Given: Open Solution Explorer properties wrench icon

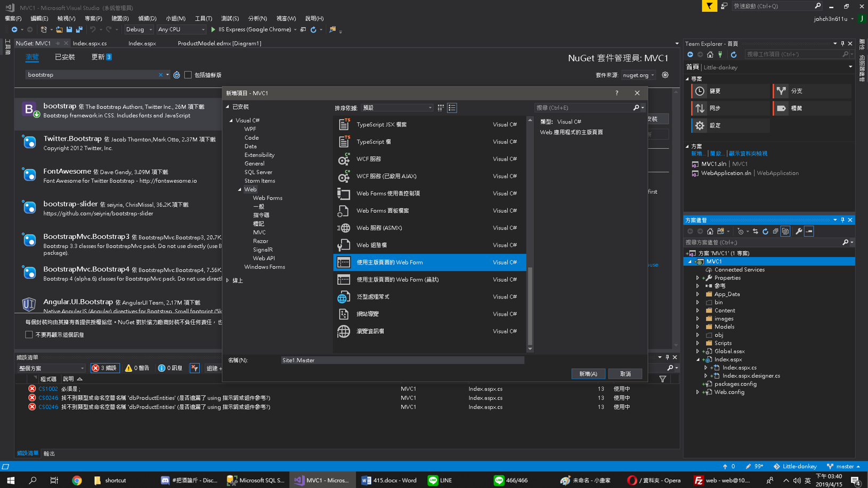Looking at the screenshot, I should tap(798, 231).
